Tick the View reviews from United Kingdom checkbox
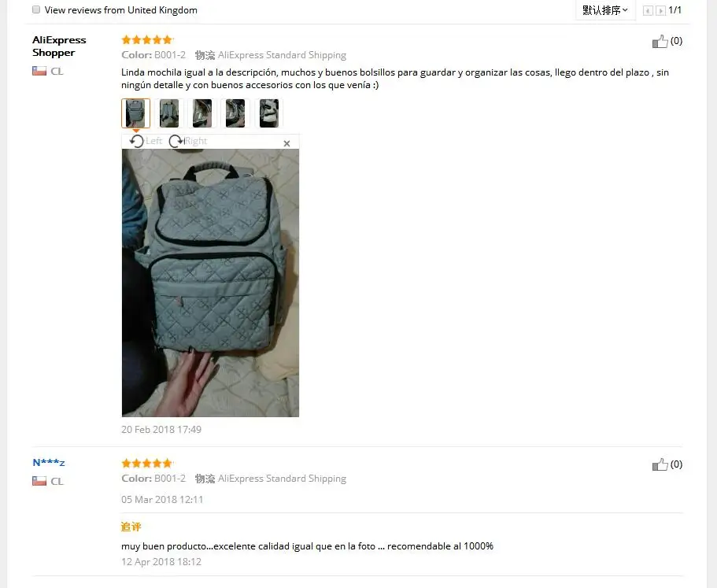The width and height of the screenshot is (717, 588). [36, 9]
